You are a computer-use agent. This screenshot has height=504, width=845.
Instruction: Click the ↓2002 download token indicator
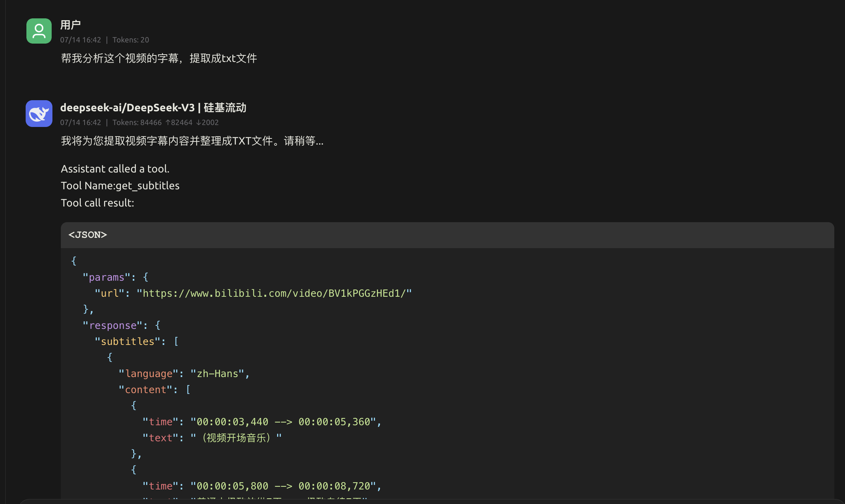pos(207,122)
